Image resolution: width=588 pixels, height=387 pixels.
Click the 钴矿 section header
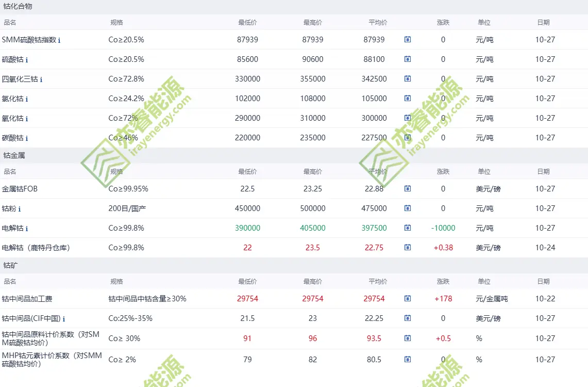click(11, 265)
